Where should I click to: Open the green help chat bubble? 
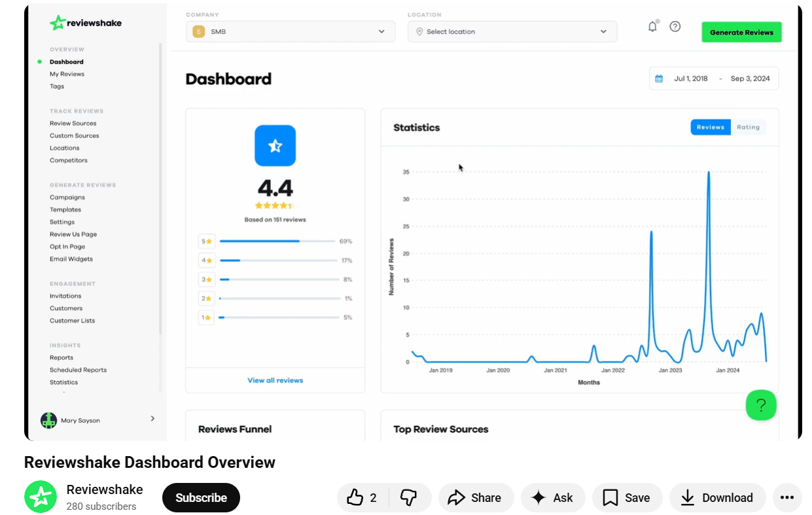pyautogui.click(x=761, y=405)
